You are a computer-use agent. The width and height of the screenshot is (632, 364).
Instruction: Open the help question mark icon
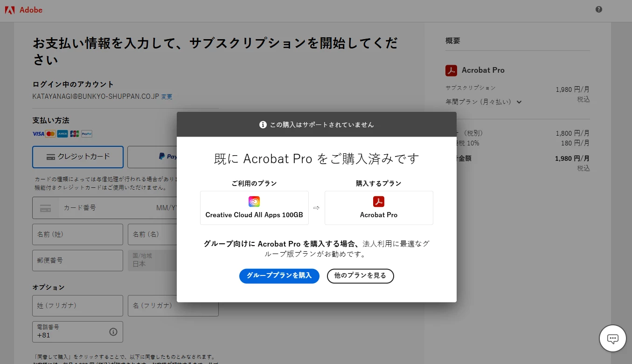pos(599,9)
